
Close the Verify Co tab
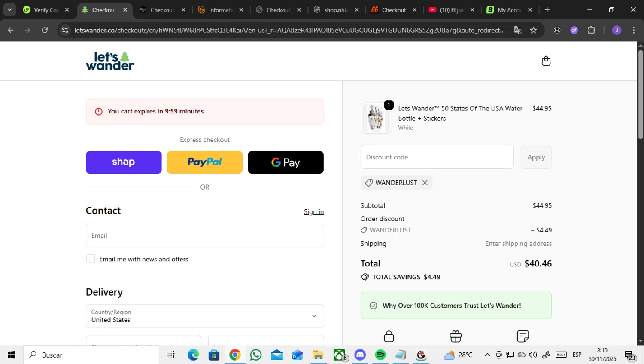[x=67, y=10]
